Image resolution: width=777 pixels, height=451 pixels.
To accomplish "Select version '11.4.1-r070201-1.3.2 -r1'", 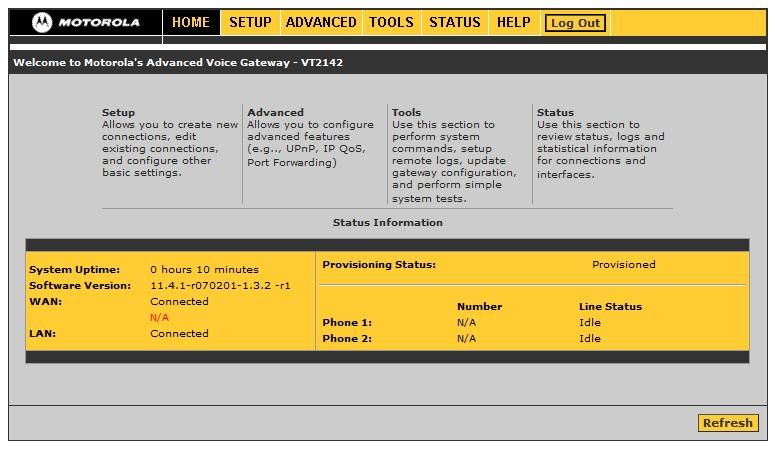I will click(221, 285).
